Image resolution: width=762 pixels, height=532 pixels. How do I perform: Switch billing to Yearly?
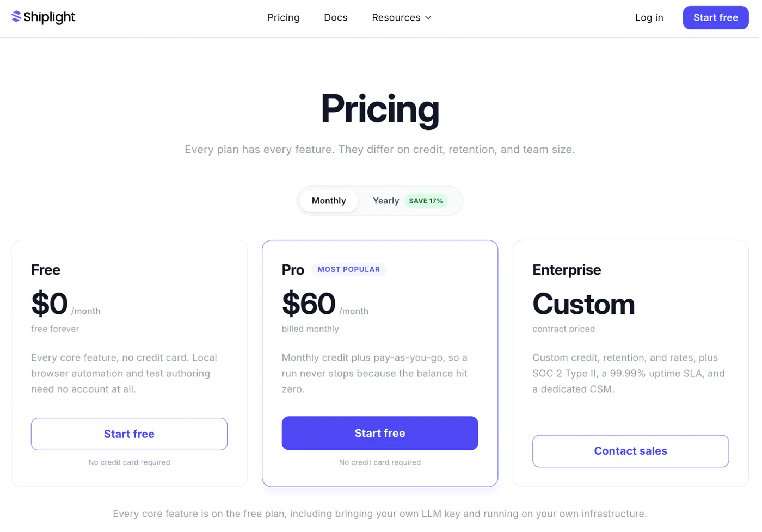(x=386, y=201)
